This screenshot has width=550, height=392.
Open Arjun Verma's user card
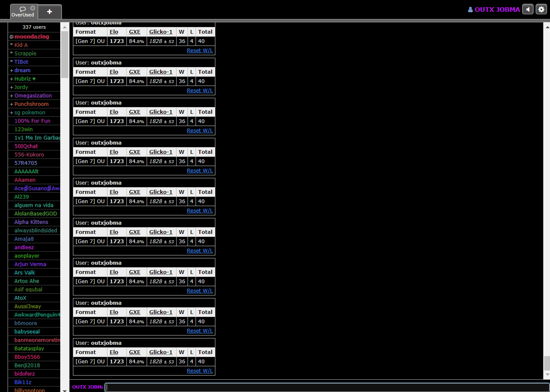point(34,264)
